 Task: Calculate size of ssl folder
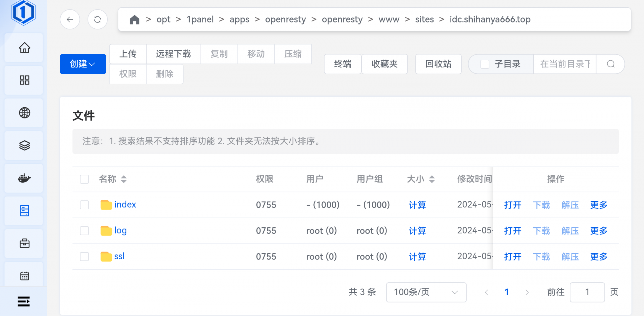(x=417, y=256)
